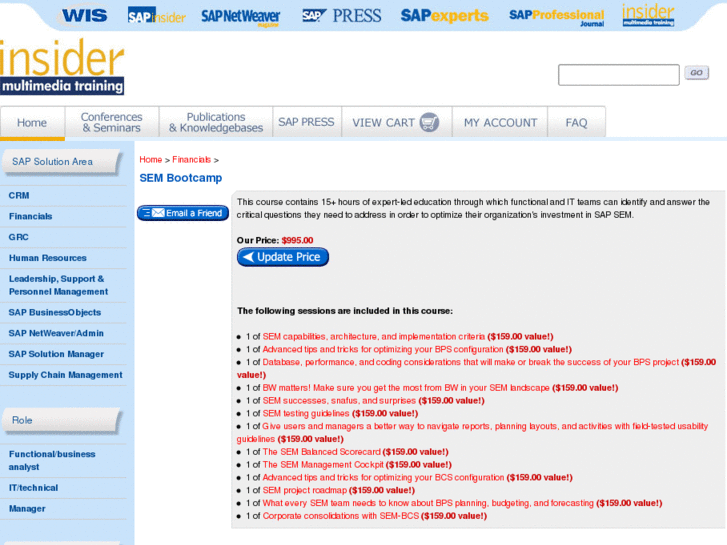Image resolution: width=727 pixels, height=545 pixels.
Task: Open SEM capabilities, architecture session link
Action: [x=374, y=337]
